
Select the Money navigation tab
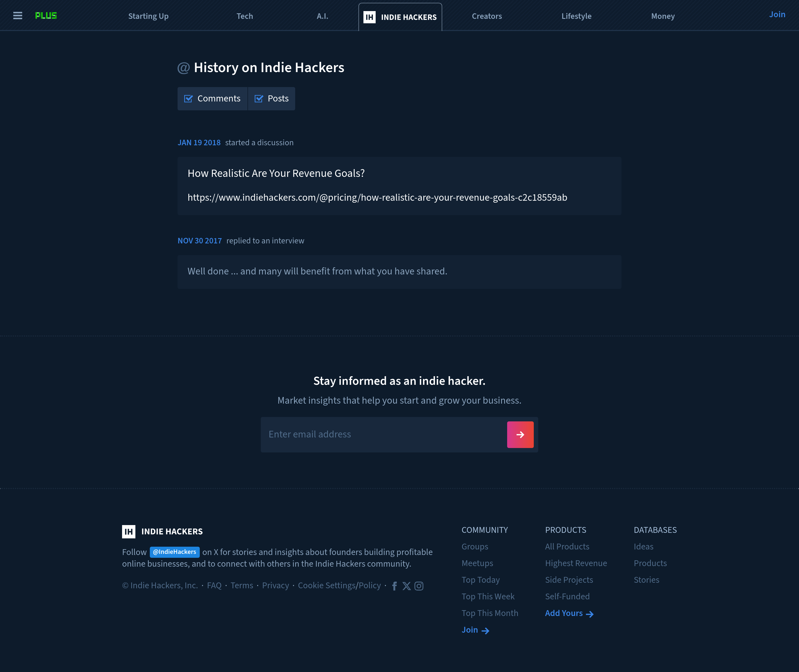[x=663, y=16]
